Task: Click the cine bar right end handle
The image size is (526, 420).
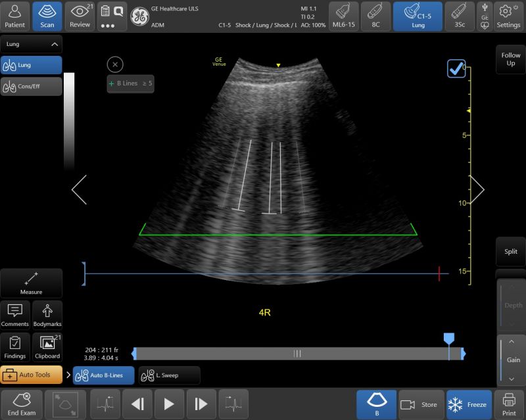Action: (x=464, y=354)
